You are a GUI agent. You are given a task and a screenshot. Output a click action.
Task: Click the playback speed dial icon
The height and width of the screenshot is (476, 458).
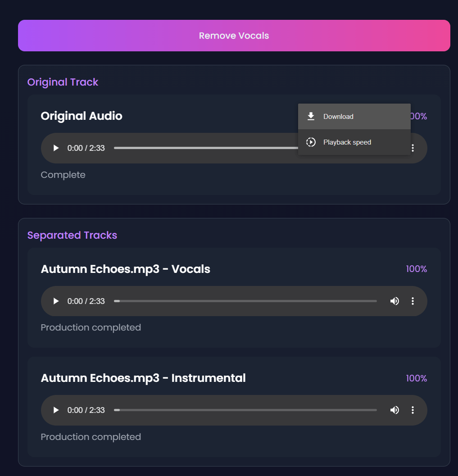pyautogui.click(x=311, y=142)
